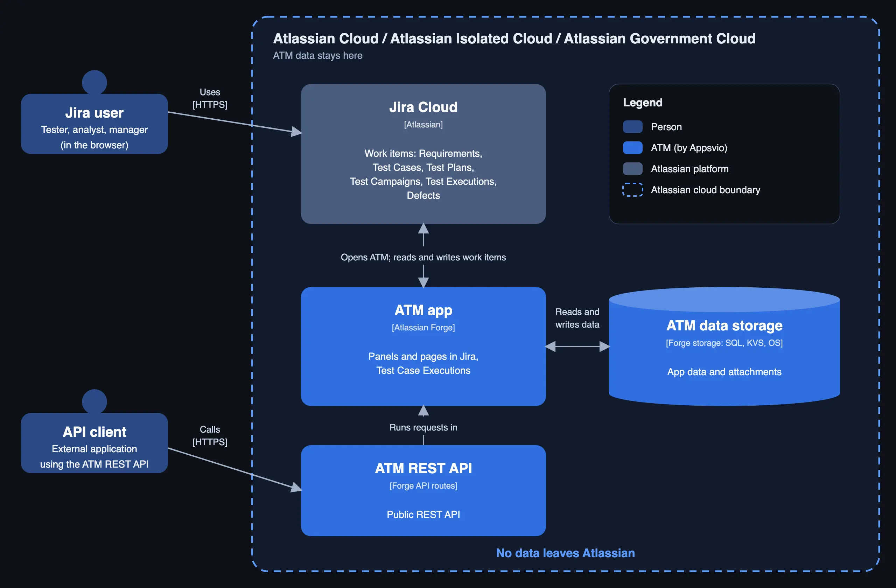
Task: Click '[Forge storage: SQL, KVS, OS]' text
Action: pos(724,343)
